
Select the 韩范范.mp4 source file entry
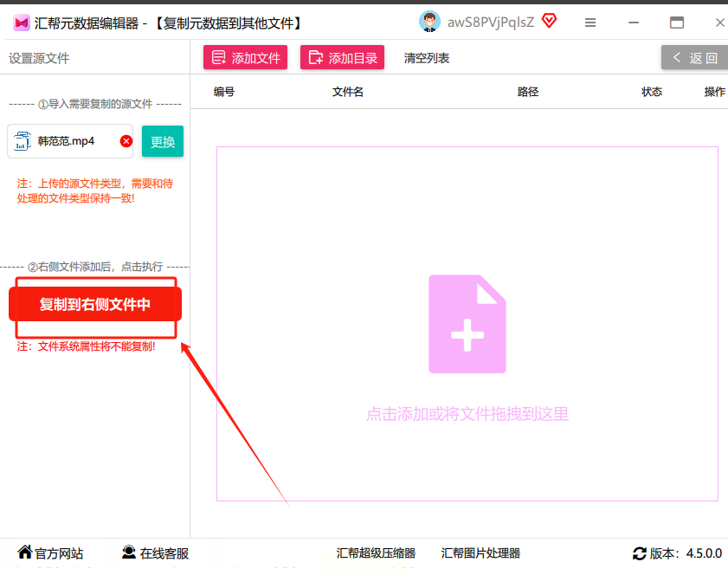tap(70, 141)
